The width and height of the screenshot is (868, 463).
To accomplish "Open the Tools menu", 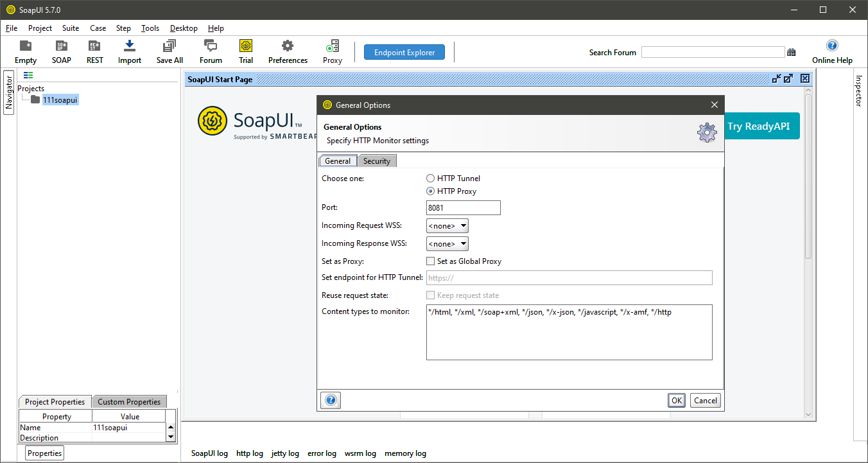I will (150, 28).
